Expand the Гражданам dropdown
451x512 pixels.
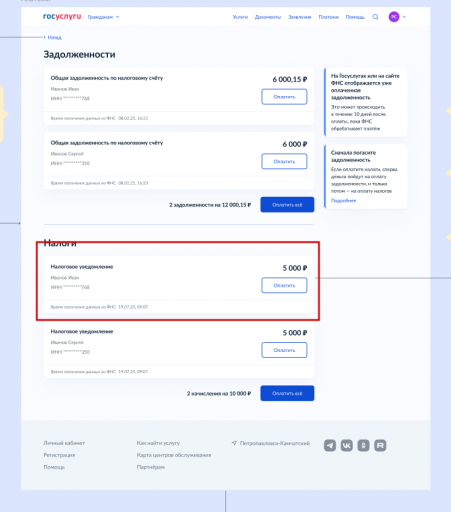click(103, 17)
